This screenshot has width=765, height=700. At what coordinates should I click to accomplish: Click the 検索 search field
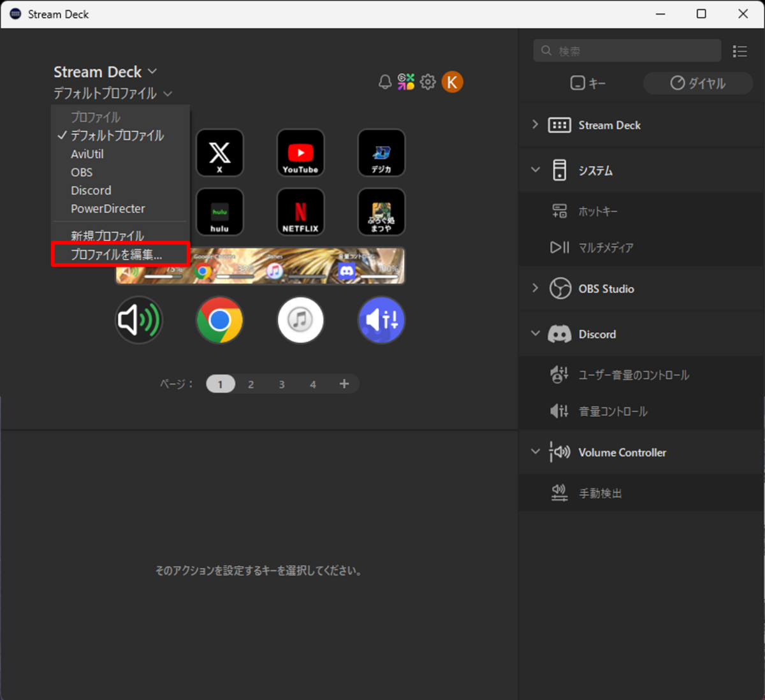[x=627, y=51]
